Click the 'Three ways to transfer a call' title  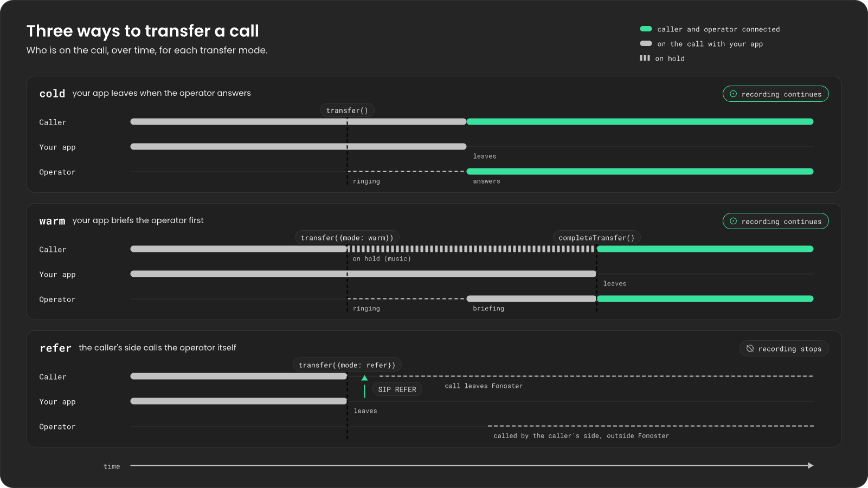pyautogui.click(x=143, y=31)
